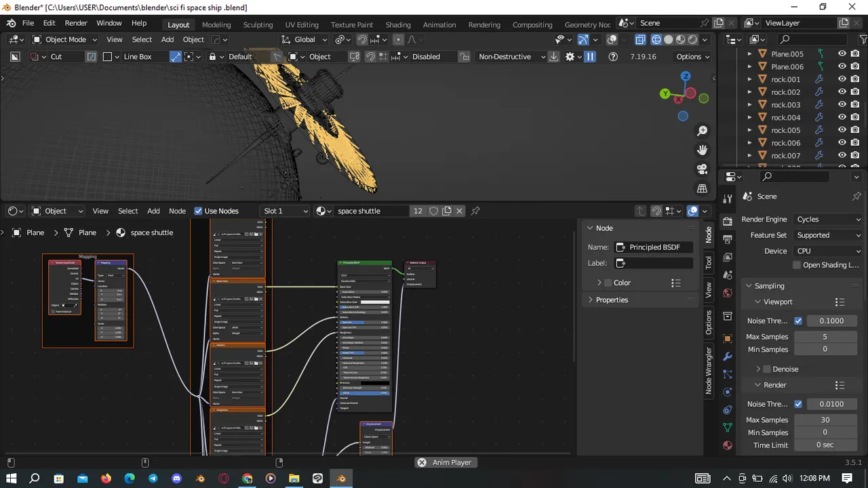Expand the Properties panel in node sidebar
This screenshot has width=868, height=488.
[x=612, y=300]
